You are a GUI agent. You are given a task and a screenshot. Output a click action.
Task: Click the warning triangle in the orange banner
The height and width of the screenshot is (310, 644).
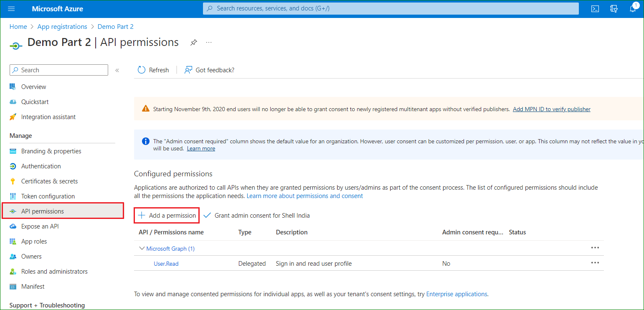pos(145,109)
